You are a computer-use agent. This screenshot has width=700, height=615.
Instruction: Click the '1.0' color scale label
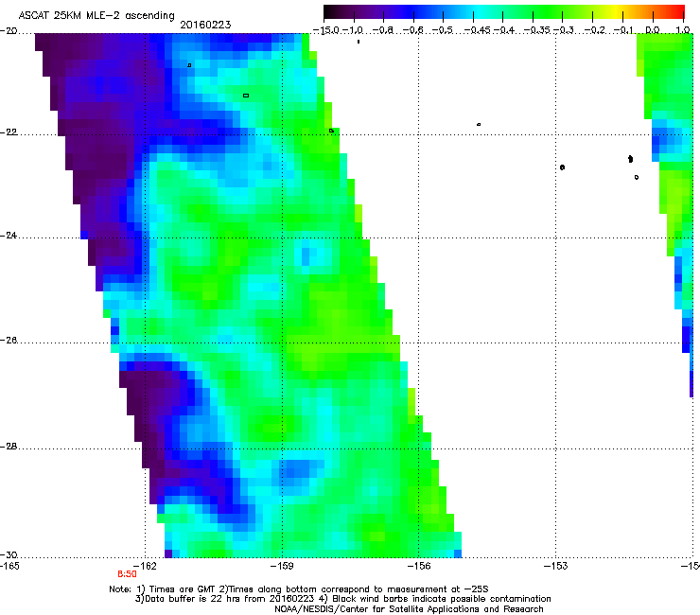click(683, 30)
